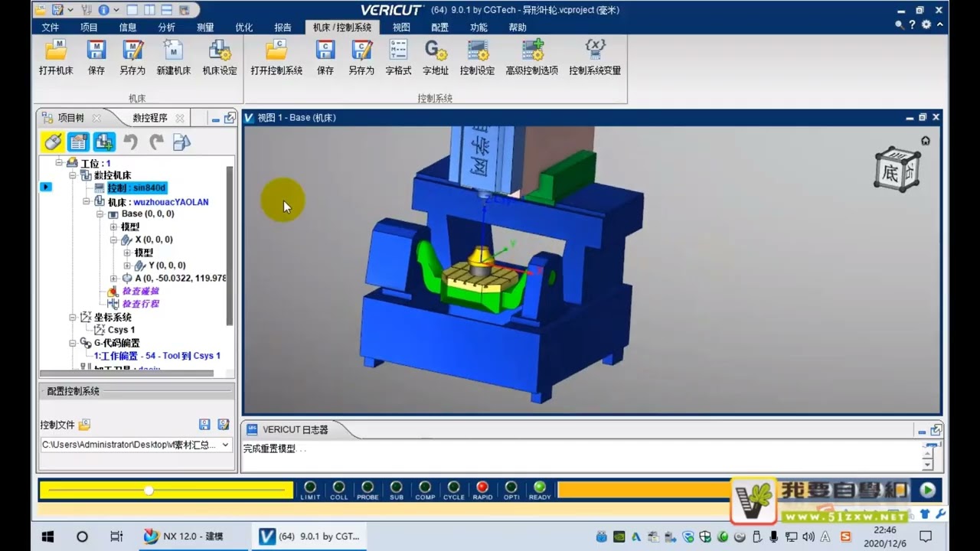Open the 文件 menu
Screen dimensions: 980x551
tap(51, 28)
